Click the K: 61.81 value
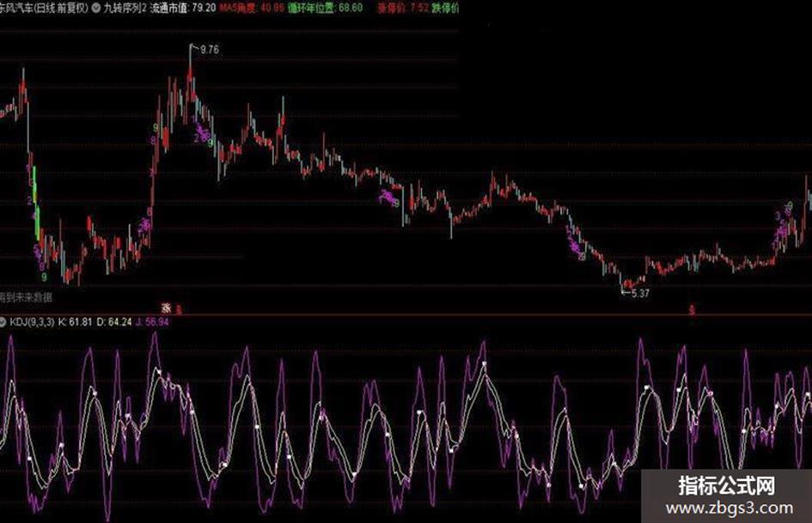The width and height of the screenshot is (812, 523). click(x=75, y=322)
